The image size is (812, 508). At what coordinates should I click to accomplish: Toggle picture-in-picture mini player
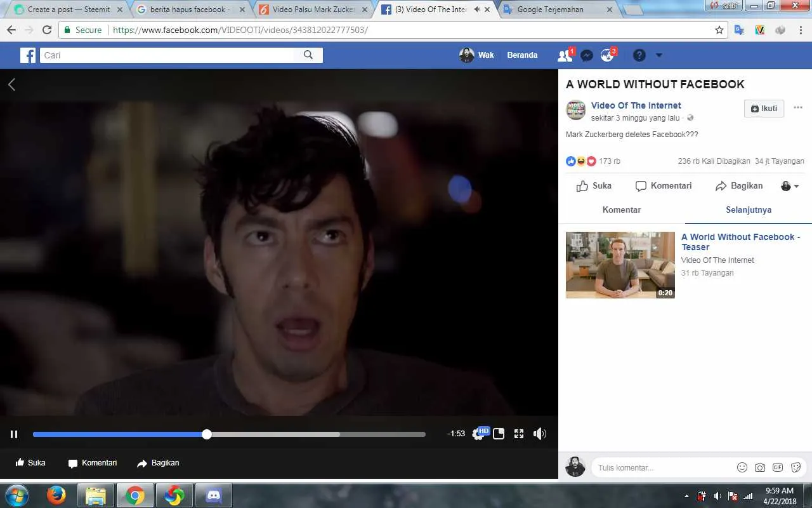coord(499,434)
